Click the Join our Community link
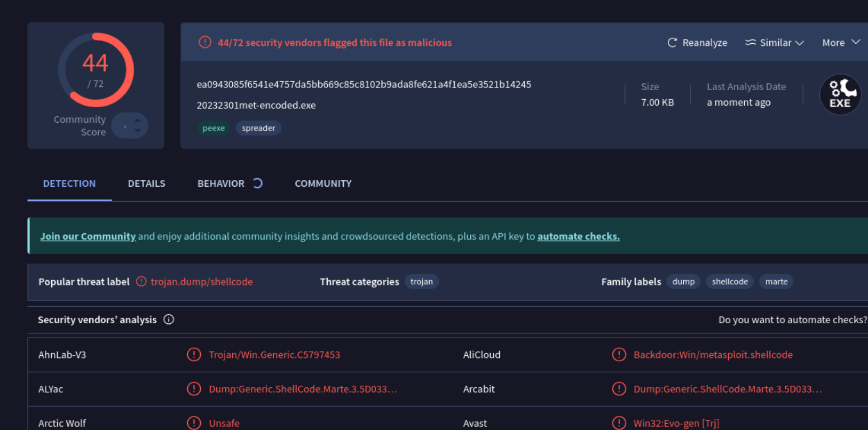 [x=88, y=236]
